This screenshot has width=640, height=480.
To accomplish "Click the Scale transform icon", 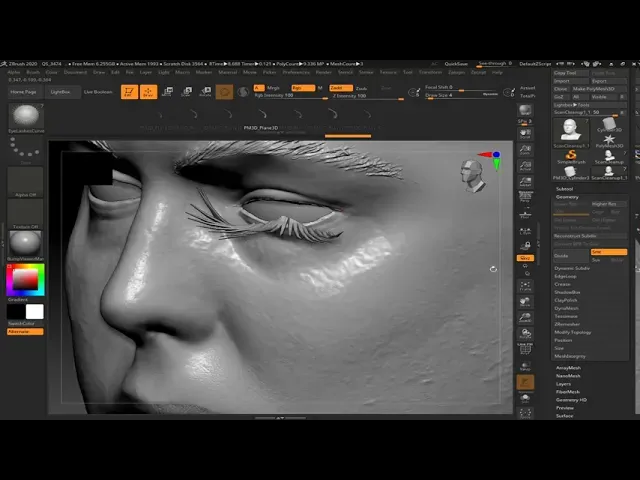I will tap(186, 91).
